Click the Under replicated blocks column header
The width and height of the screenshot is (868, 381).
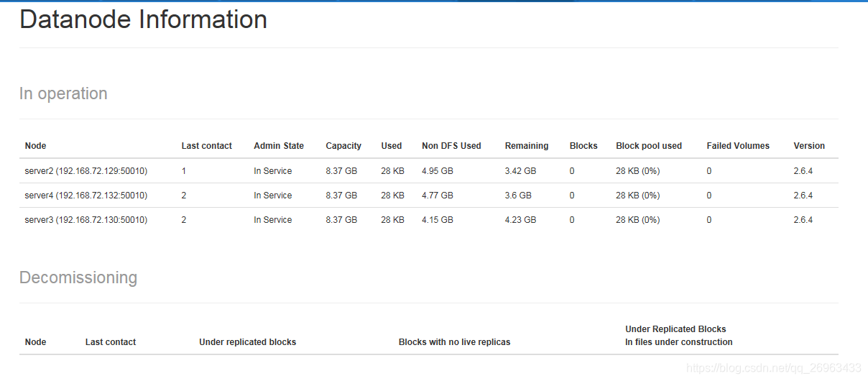247,342
